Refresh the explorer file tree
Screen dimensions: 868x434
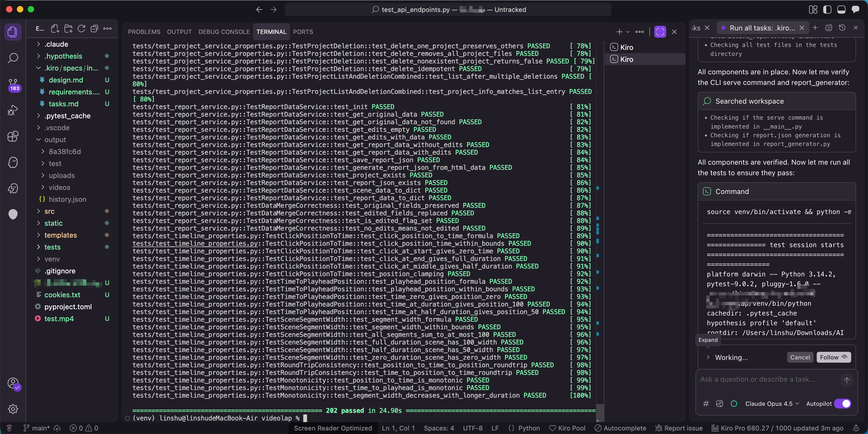coord(81,29)
